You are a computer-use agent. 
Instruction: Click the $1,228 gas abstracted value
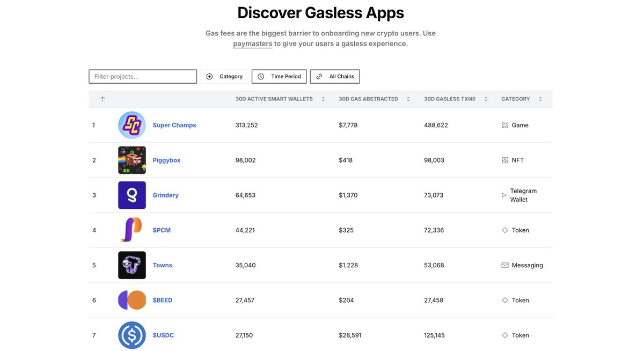click(x=348, y=265)
